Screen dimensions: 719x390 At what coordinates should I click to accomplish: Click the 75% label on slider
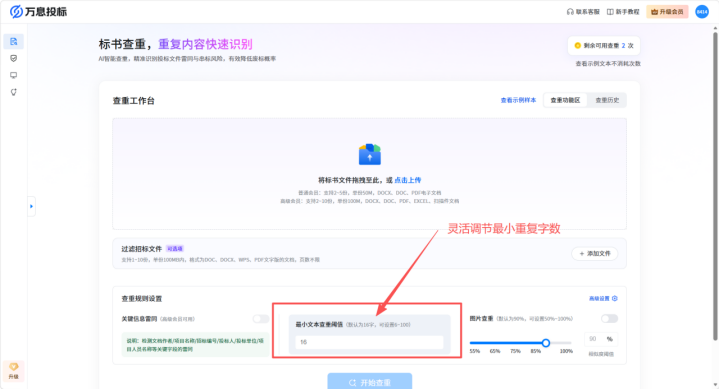515,351
